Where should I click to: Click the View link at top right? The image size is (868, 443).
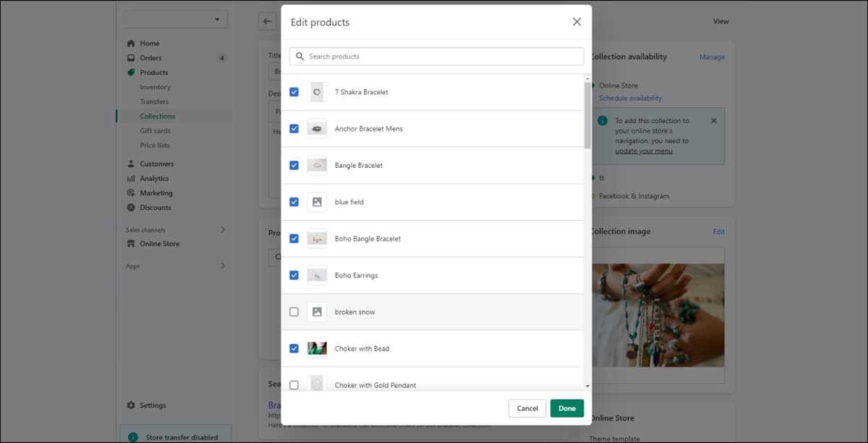721,21
